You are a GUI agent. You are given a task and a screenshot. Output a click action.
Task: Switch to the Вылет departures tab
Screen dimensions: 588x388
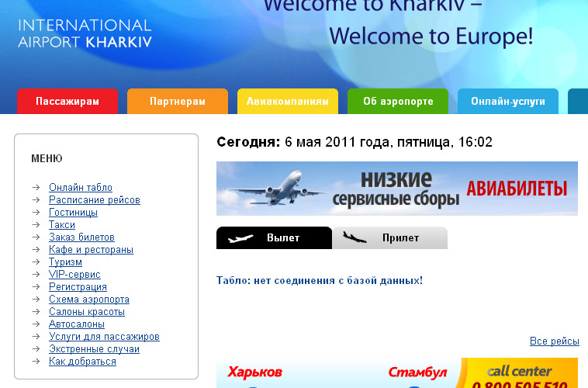(274, 238)
